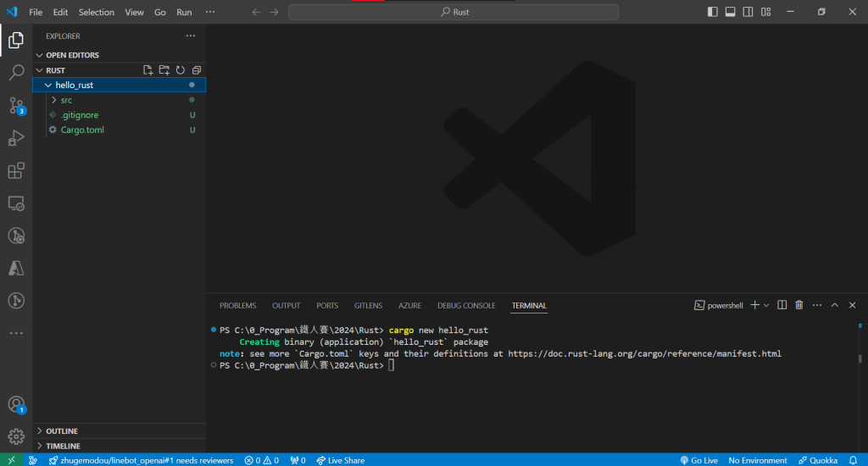Go forward in navigation history
Screen dimensions: 868x466
pyautogui.click(x=274, y=12)
